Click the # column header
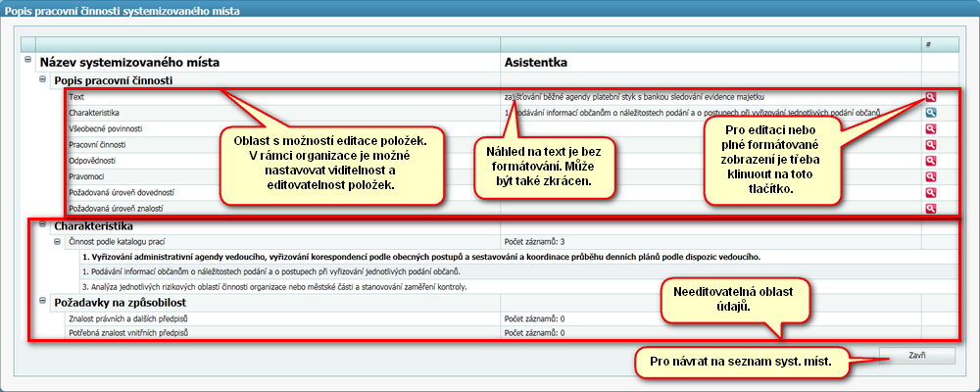 coord(929,45)
